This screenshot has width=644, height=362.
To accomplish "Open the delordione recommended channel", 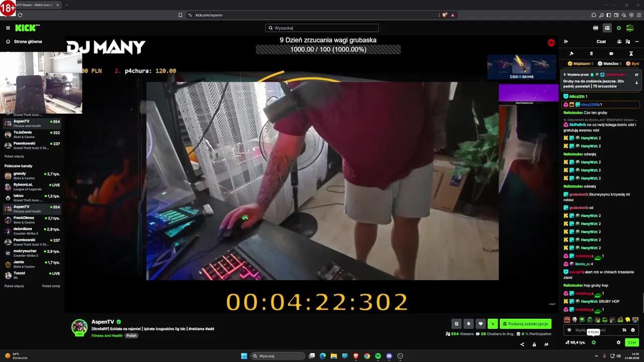I will click(32, 231).
